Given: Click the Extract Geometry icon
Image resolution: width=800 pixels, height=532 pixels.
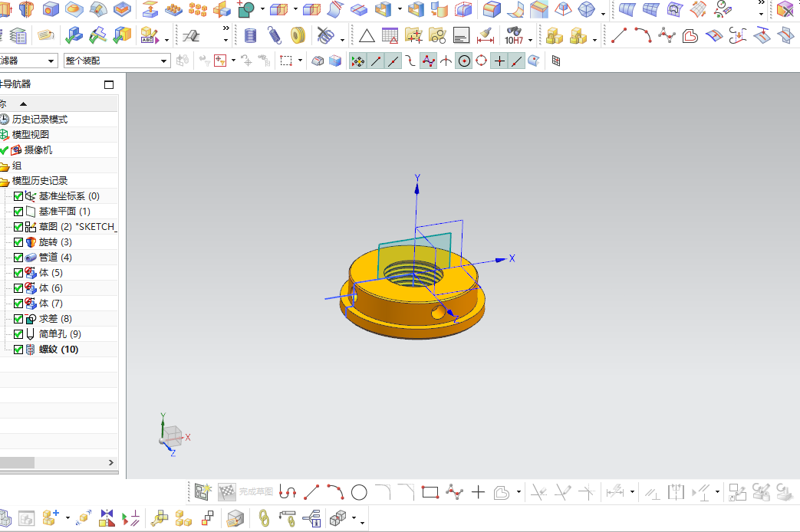Looking at the screenshot, I should [150, 9].
